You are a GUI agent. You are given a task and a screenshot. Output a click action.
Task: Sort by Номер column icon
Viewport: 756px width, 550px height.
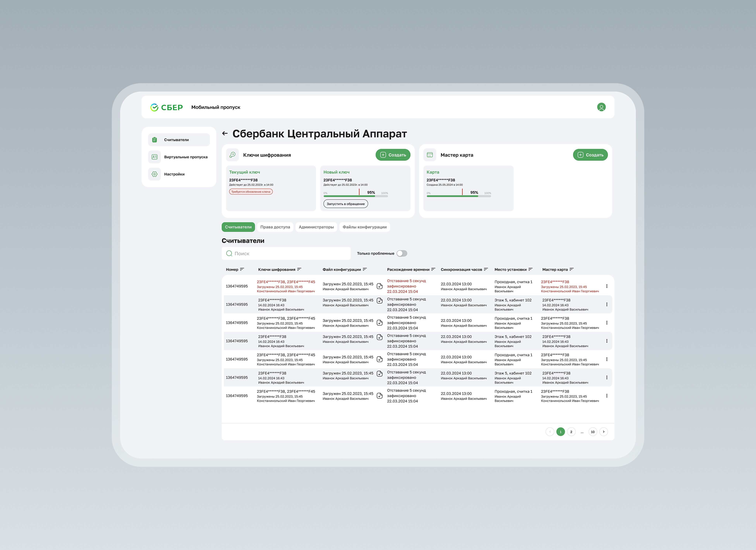coord(242,269)
